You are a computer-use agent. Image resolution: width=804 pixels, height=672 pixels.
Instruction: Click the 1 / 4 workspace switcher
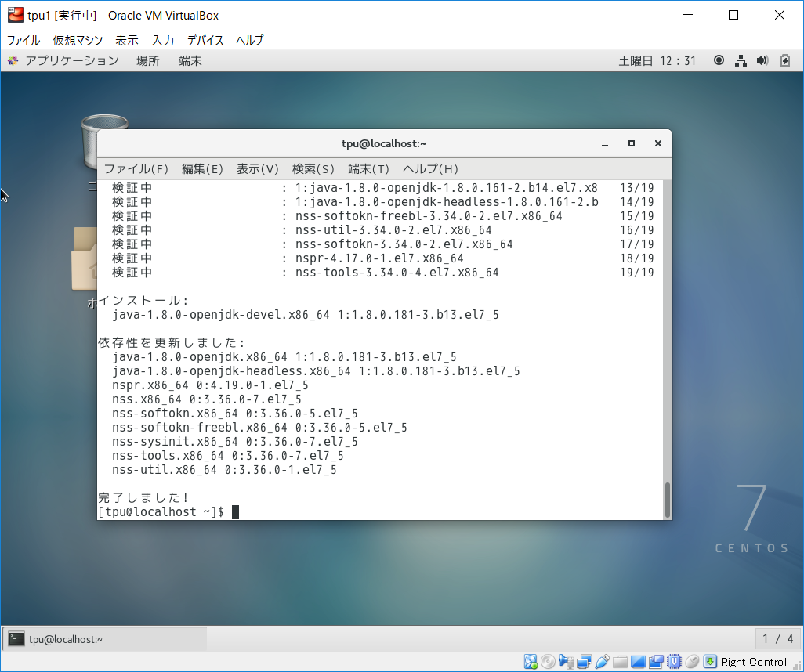(x=778, y=639)
